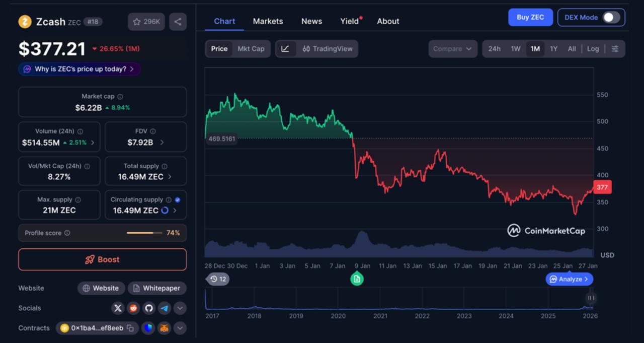Expand more contracts chevron
The image size is (644, 343).
(180, 328)
